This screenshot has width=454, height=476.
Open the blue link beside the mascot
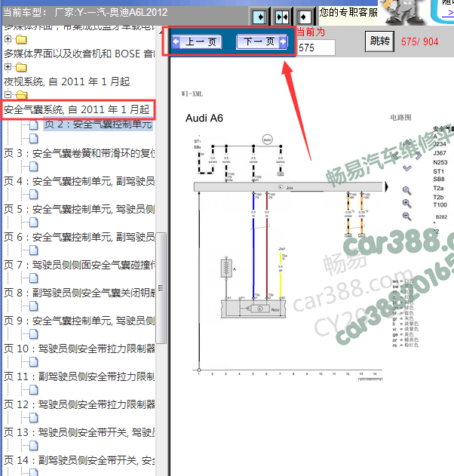[448, 13]
